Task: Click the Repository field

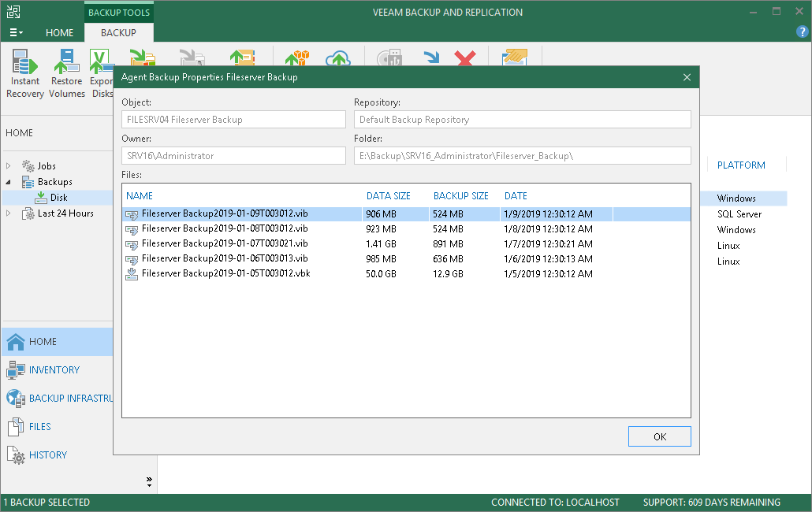Action: tap(523, 120)
